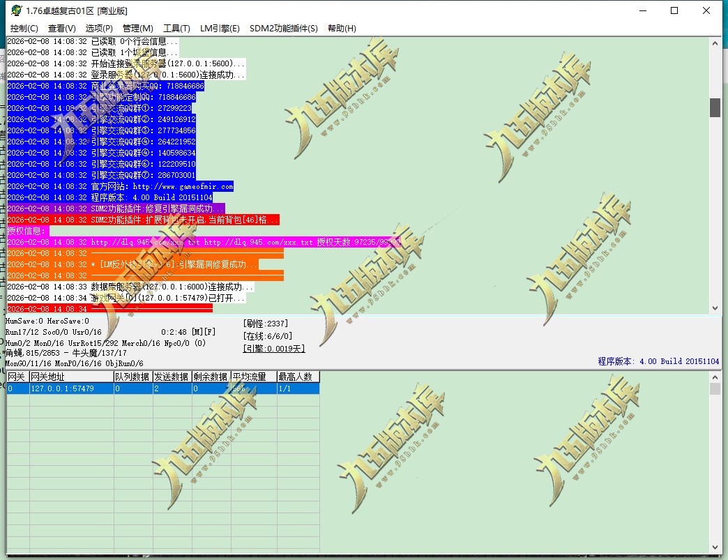
Task: Click the 网关地址 column header
Action: (72, 377)
